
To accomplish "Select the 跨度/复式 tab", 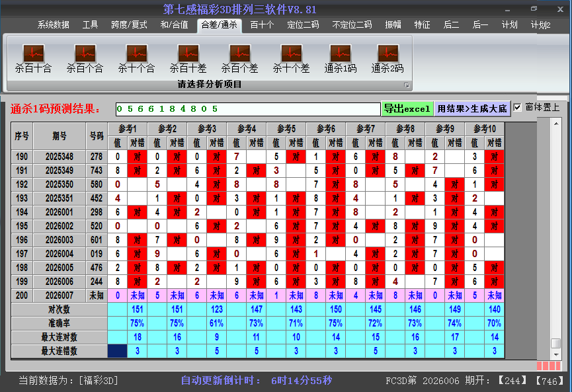I will point(129,25).
